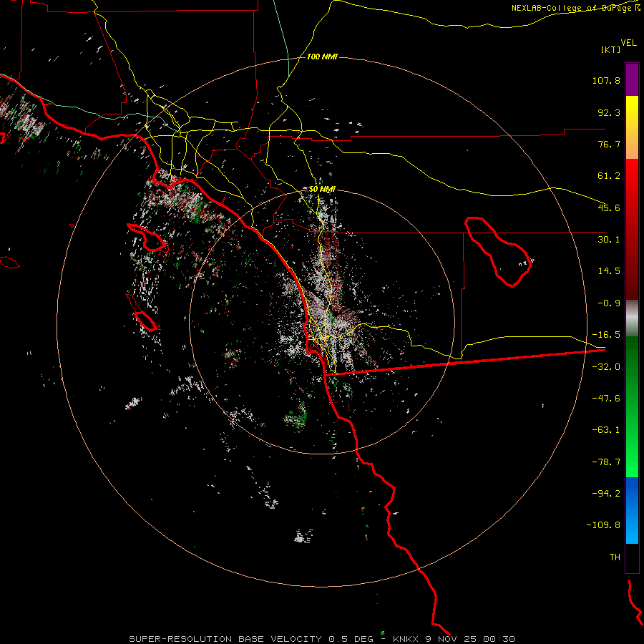Click the -109.8 velocity scale value
The height and width of the screenshot is (644, 644).
[603, 525]
